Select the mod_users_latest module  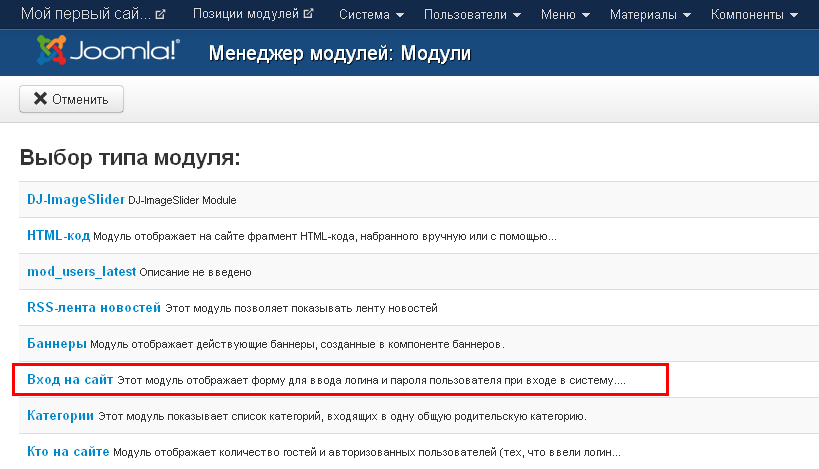[81, 272]
